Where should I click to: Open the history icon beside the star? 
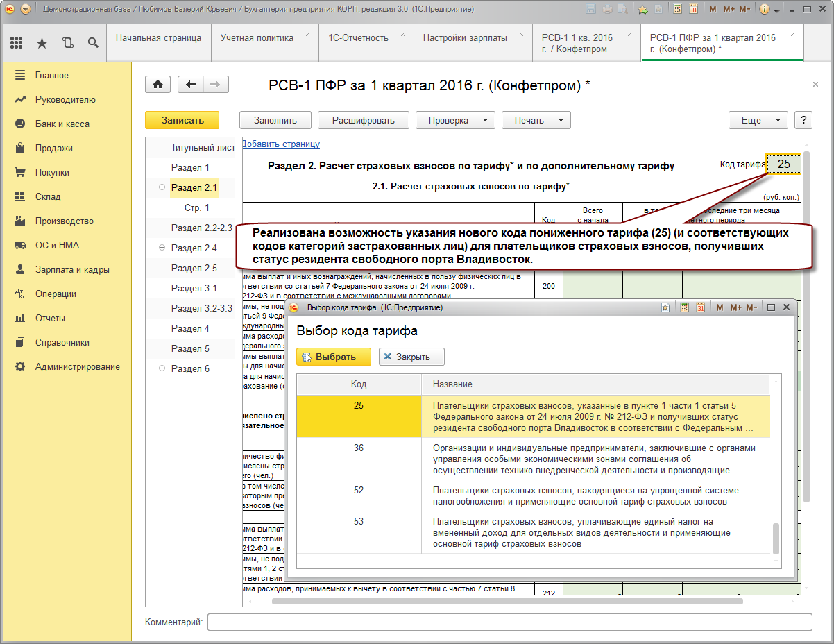point(67,43)
